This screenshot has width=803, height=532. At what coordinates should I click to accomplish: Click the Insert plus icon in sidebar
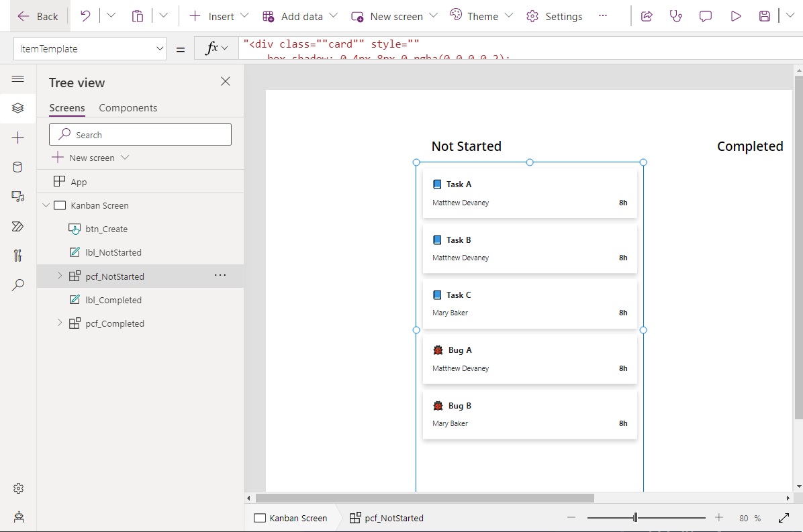click(18, 138)
